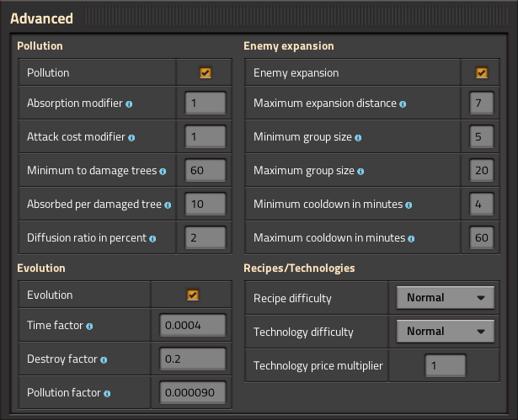Toggle the Pollution checkbox

click(206, 72)
